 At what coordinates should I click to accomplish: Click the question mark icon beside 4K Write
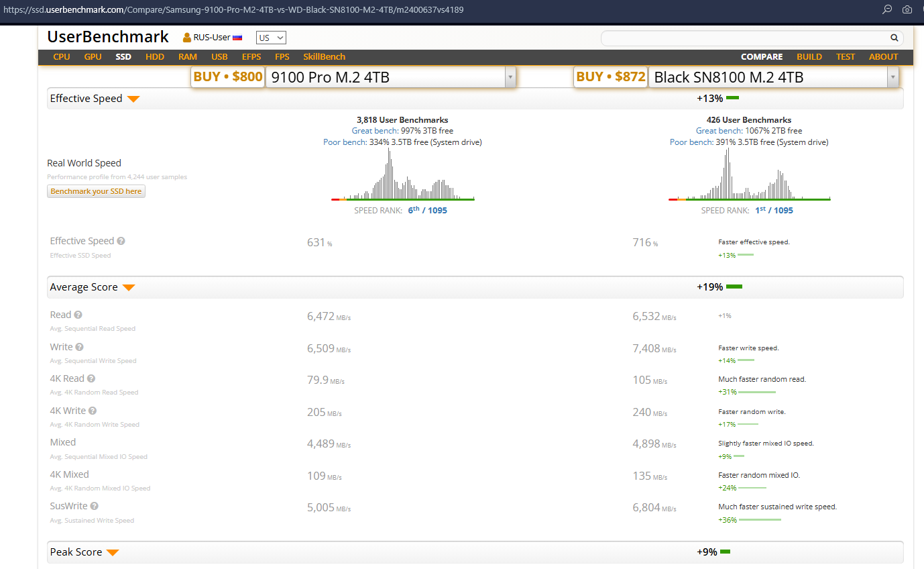coord(93,411)
